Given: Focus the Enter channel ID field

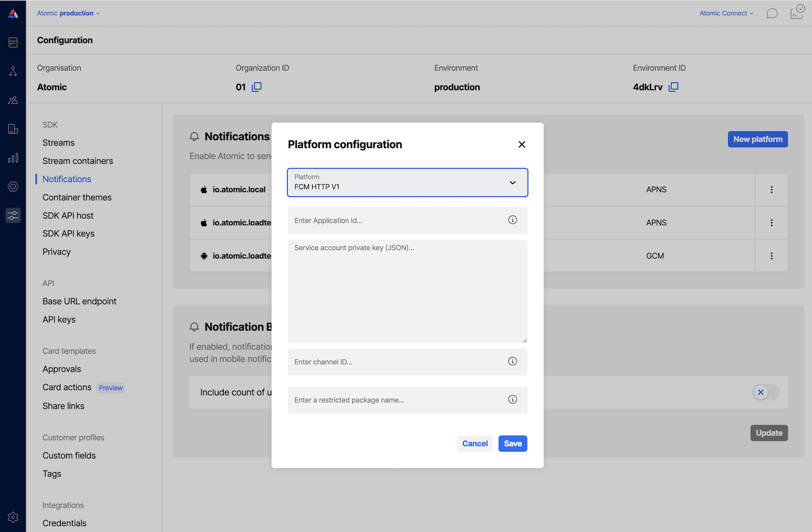Looking at the screenshot, I should point(408,362).
